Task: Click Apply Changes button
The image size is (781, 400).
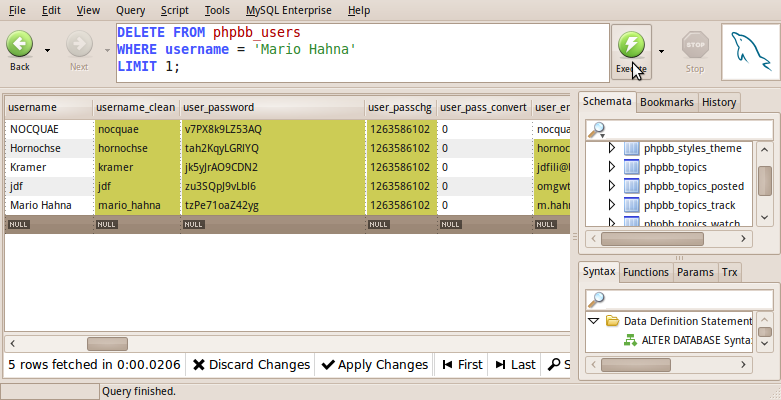Action: (375, 365)
